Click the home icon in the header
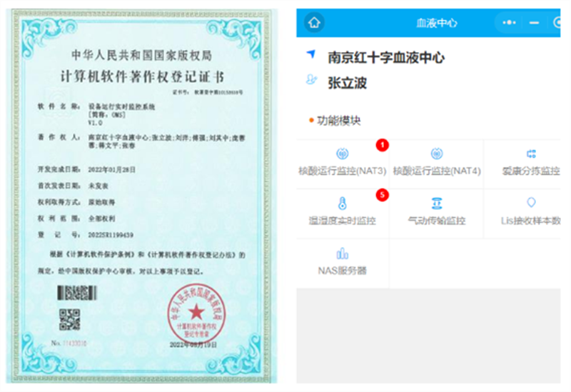Viewport: 571px width, 392px height. click(313, 22)
